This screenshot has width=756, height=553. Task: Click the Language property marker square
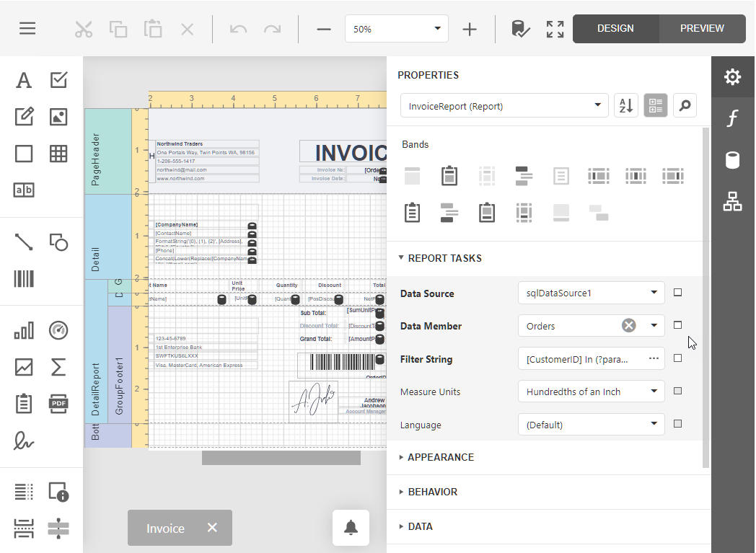tap(677, 423)
